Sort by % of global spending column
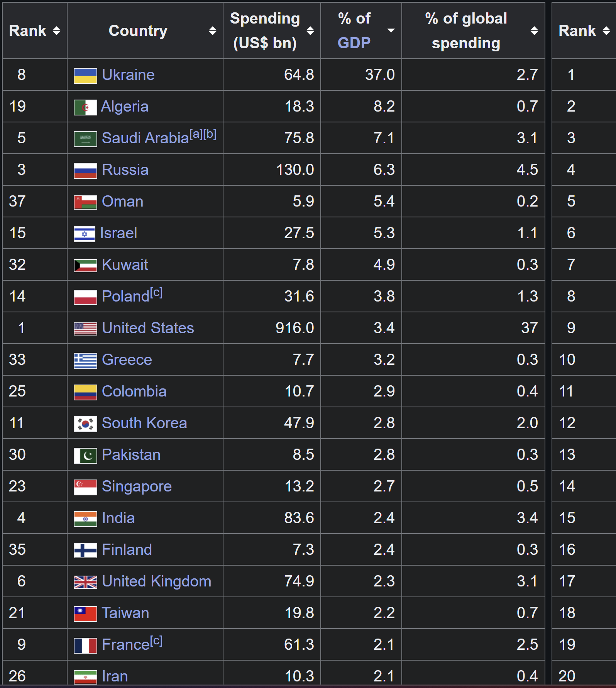The height and width of the screenshot is (688, 616). pyautogui.click(x=473, y=31)
